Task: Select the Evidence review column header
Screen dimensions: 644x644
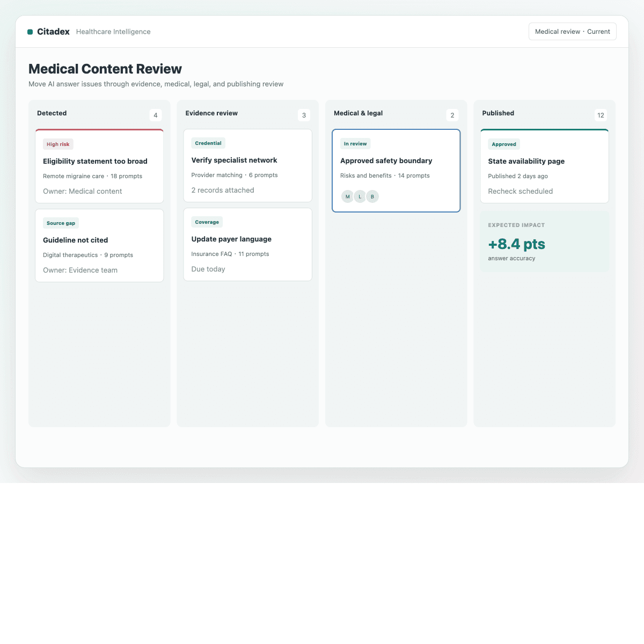Action: pos(211,113)
